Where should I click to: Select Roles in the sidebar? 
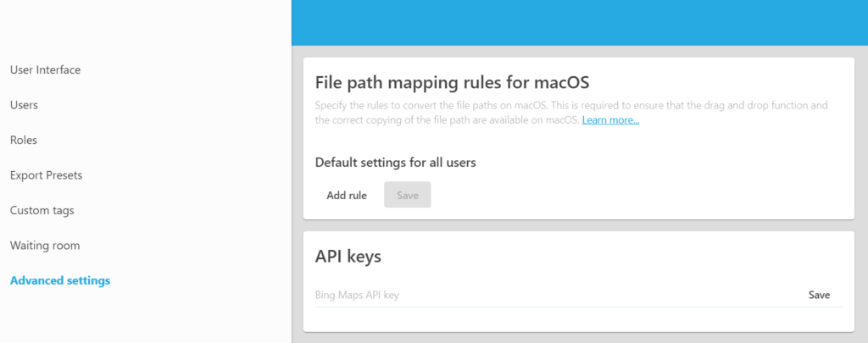[24, 140]
